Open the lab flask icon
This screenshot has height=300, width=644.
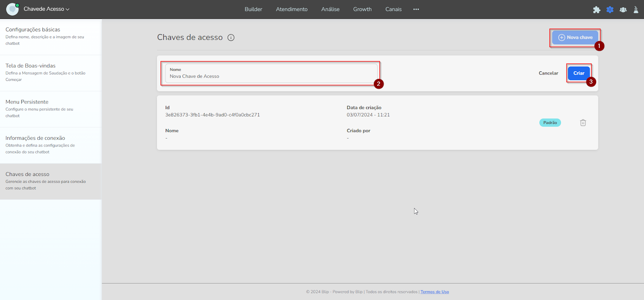[636, 10]
